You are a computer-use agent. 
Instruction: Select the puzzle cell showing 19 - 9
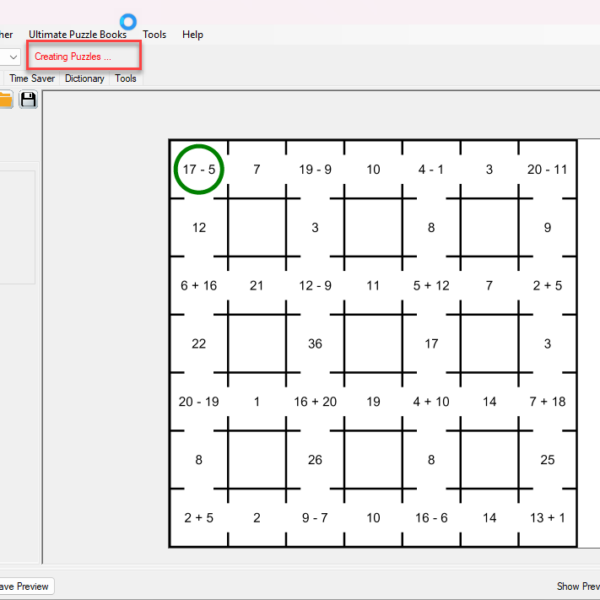coord(315,170)
